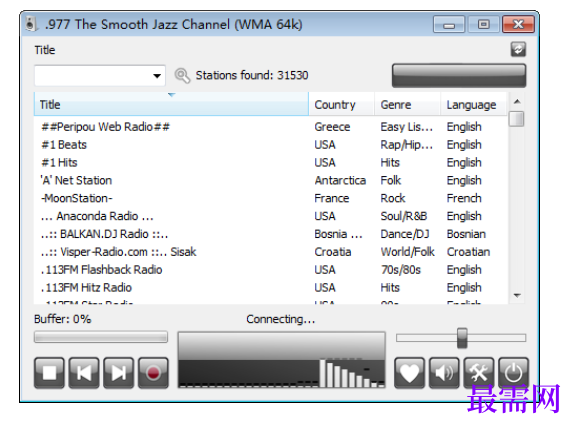Click the Folk genre cell
The width and height of the screenshot is (579, 430).
pyautogui.click(x=391, y=180)
